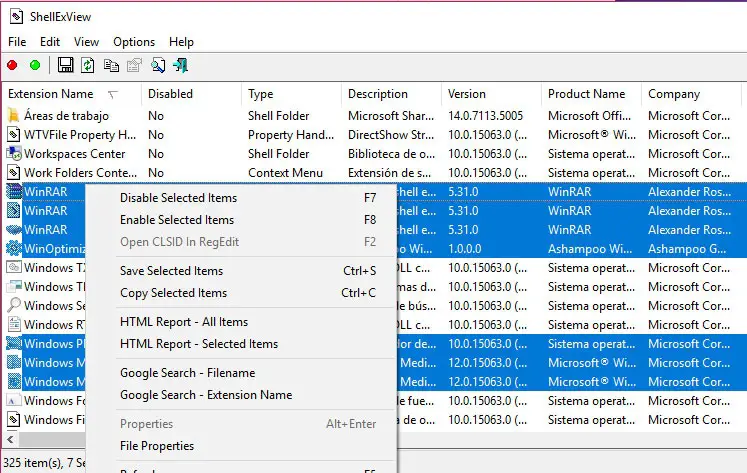Choose Disable Selected Items from context menu
The height and width of the screenshot is (473, 747).
tap(178, 198)
